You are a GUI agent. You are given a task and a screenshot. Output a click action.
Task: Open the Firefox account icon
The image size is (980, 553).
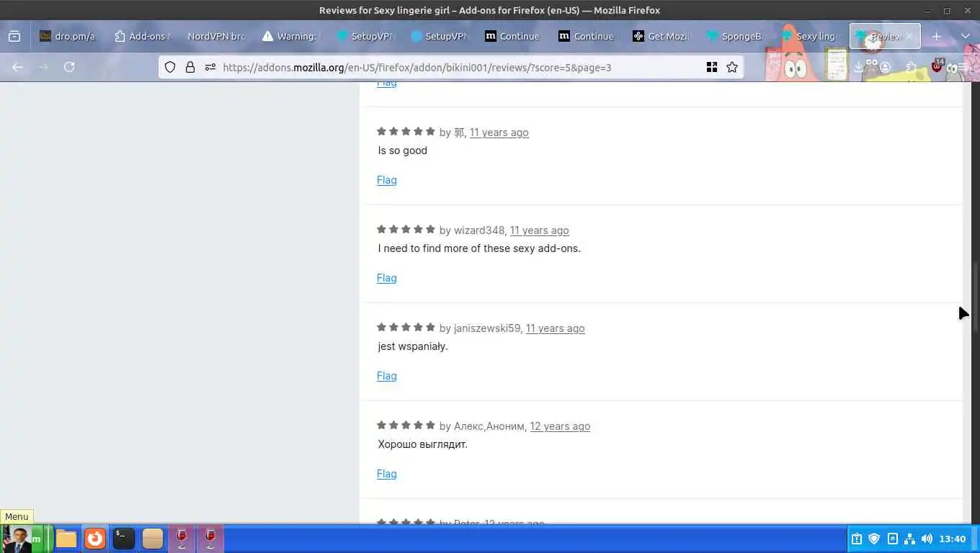[x=885, y=67]
